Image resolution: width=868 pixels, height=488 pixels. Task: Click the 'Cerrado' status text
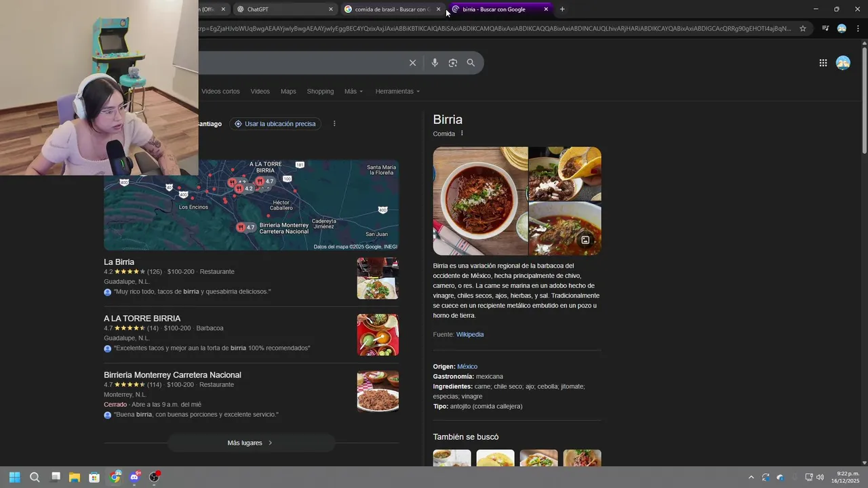click(x=115, y=405)
